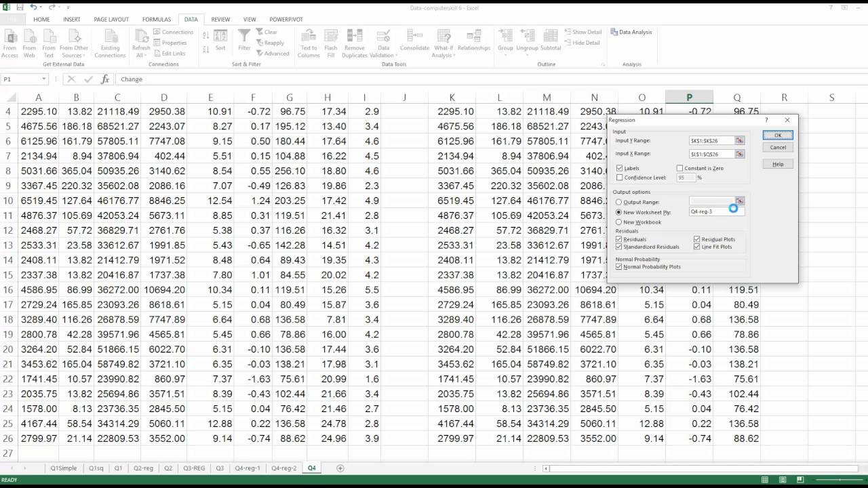Expand the From Other Sources dropdown
Image resolution: width=868 pixels, height=488 pixels.
pyautogui.click(x=85, y=56)
